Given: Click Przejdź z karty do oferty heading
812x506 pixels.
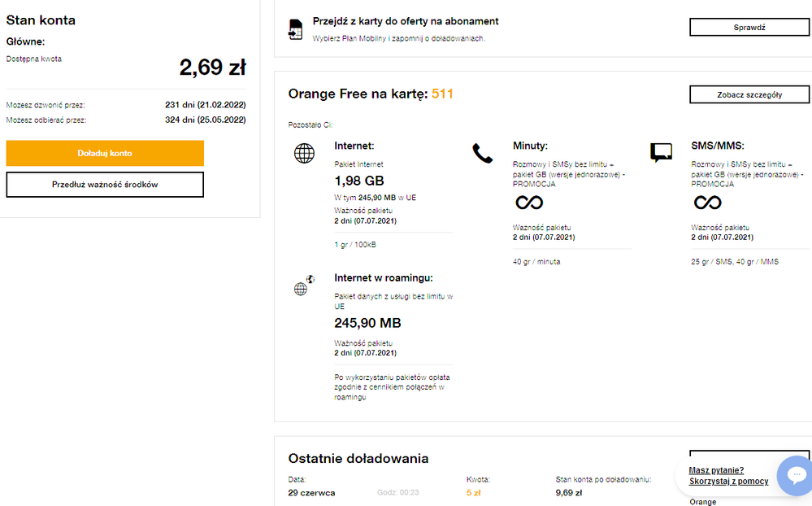Looking at the screenshot, I should 406,21.
